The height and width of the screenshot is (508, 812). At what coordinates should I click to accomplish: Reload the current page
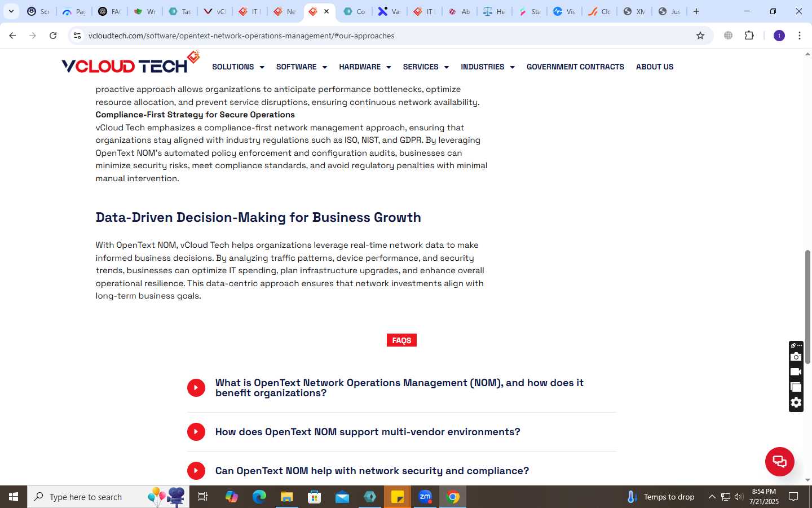(x=53, y=36)
